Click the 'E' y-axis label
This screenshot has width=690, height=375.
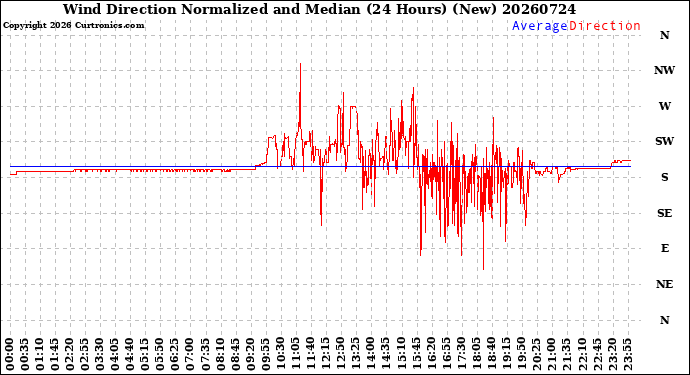(664, 249)
